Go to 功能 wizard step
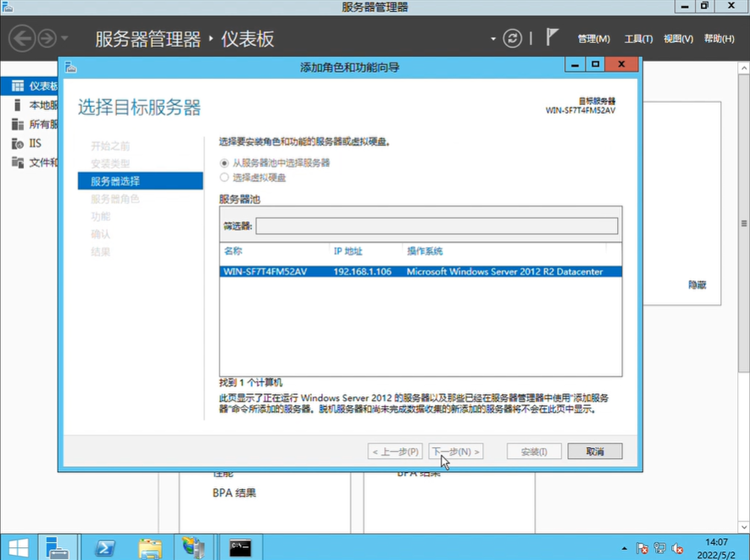The image size is (750, 560). click(x=101, y=217)
